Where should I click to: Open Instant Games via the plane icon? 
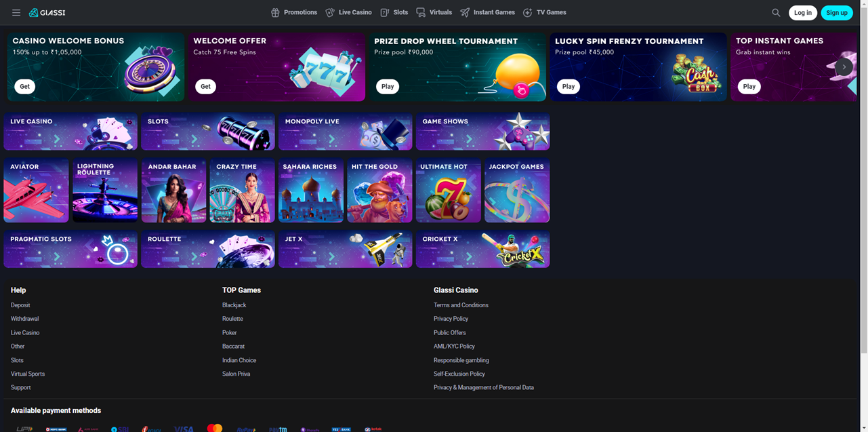point(466,12)
